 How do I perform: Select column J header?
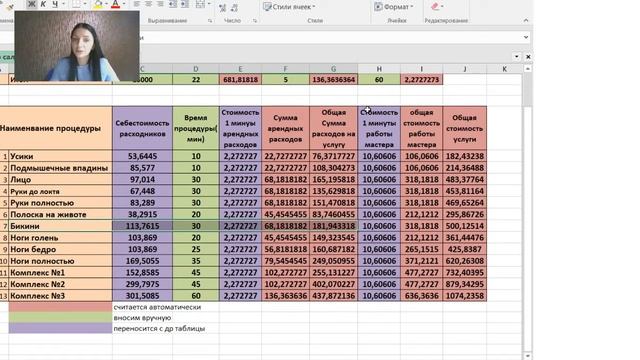pyautogui.click(x=464, y=69)
